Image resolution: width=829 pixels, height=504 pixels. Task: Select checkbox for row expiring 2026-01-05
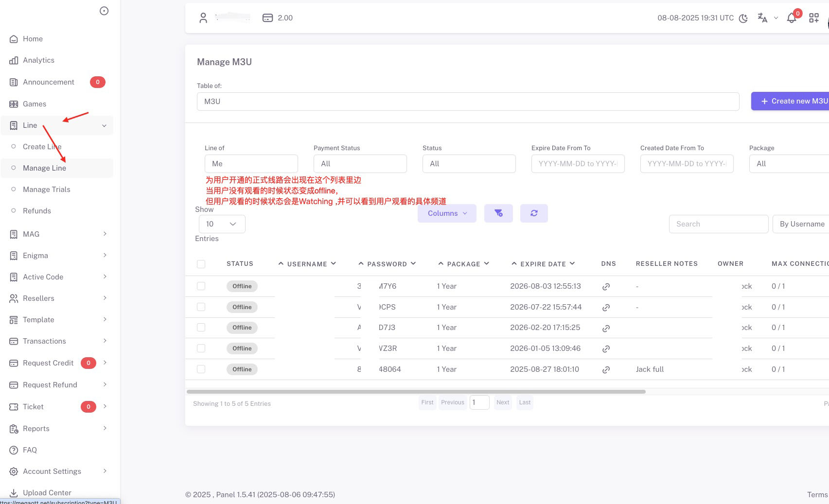(x=201, y=348)
